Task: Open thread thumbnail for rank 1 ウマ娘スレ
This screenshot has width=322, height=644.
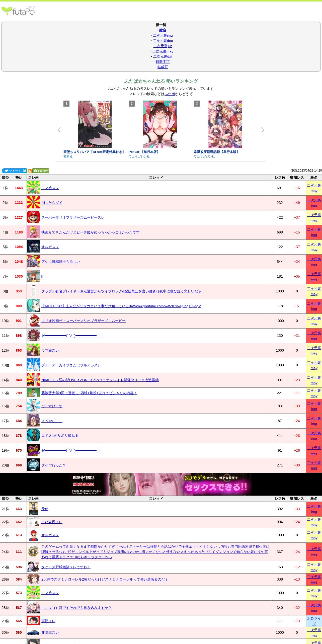Action: [33, 187]
